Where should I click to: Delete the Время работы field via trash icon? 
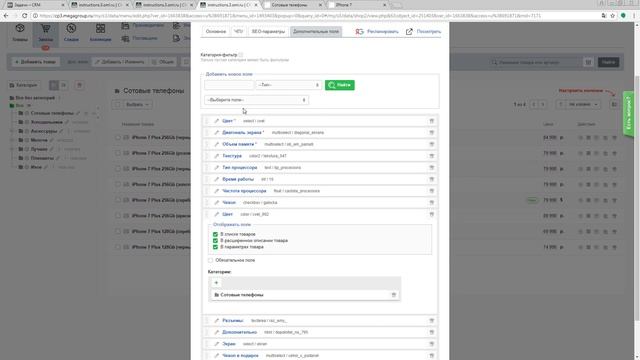pyautogui.click(x=431, y=179)
